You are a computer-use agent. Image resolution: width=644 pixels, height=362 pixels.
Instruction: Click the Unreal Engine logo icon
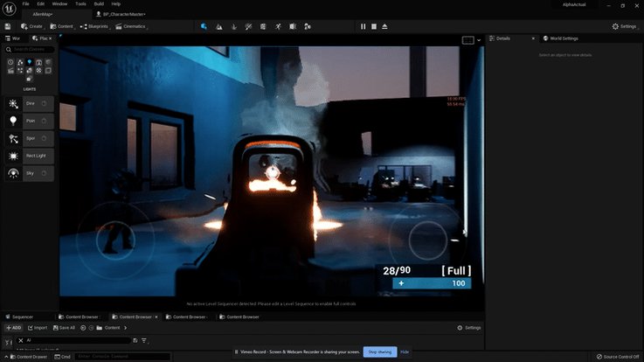click(9, 9)
